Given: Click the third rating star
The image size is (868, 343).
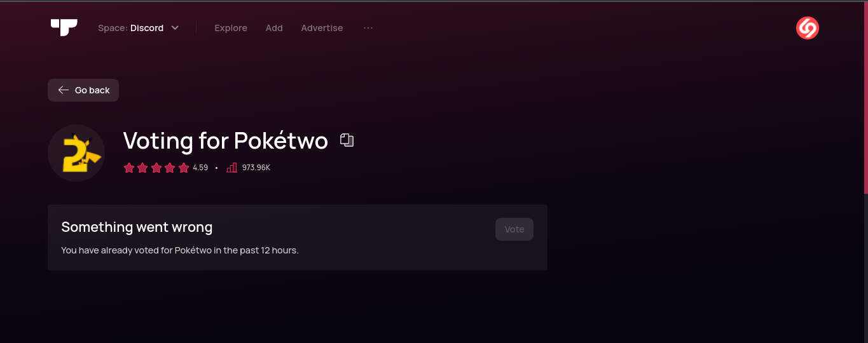Looking at the screenshot, I should pos(156,168).
